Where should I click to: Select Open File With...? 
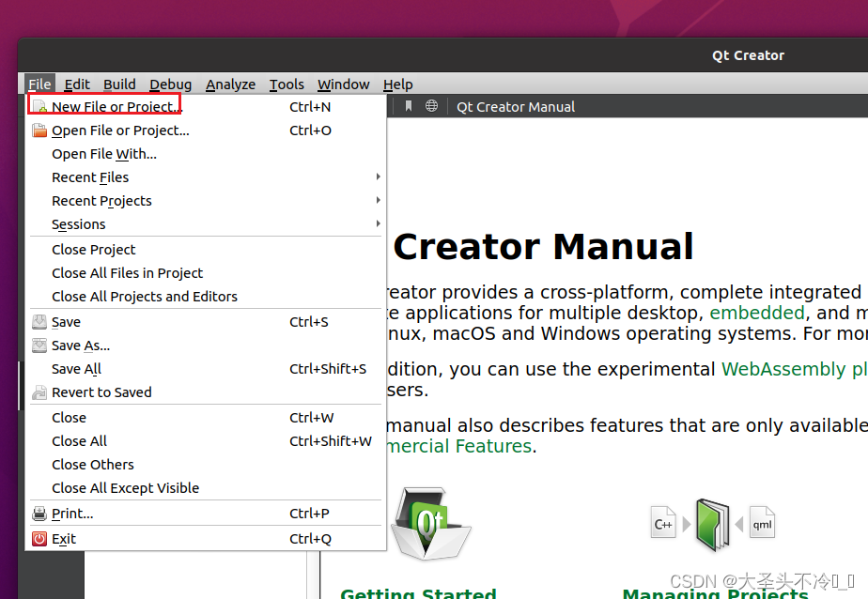pos(206,154)
